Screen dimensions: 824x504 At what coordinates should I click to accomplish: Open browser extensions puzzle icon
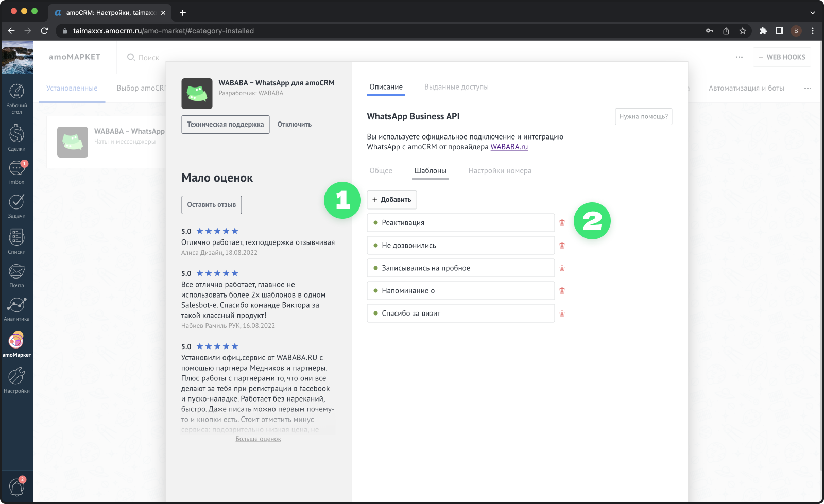click(763, 31)
